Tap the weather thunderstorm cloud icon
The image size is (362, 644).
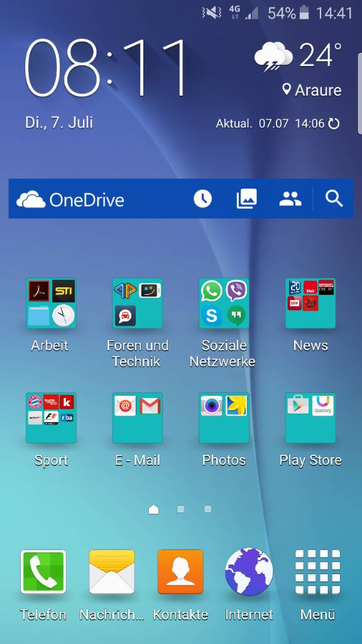click(273, 57)
